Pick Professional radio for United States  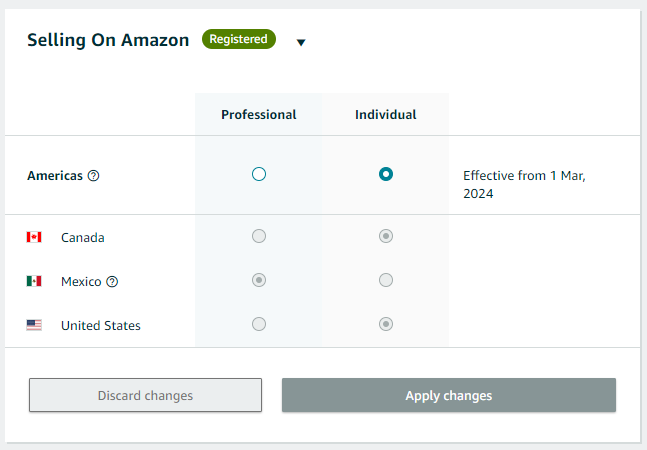(x=259, y=324)
